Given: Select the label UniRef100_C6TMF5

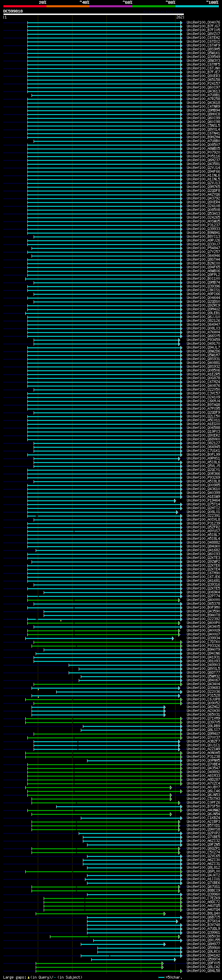Looking at the screenshot, I should coord(203,64).
